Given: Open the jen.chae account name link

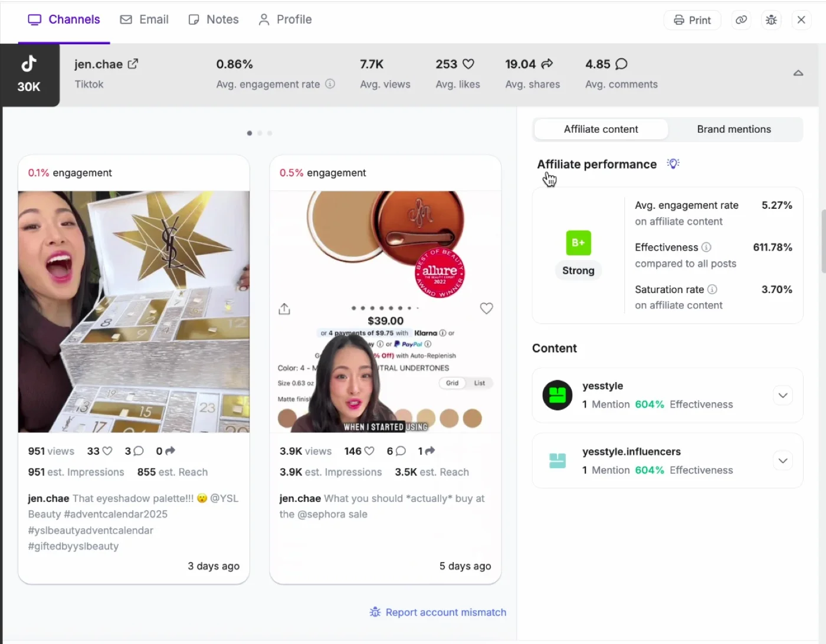Looking at the screenshot, I should [x=99, y=64].
